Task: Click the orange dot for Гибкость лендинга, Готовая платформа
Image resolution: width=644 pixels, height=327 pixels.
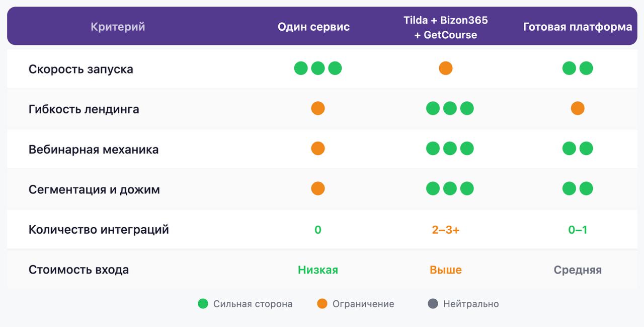Action: tap(578, 108)
